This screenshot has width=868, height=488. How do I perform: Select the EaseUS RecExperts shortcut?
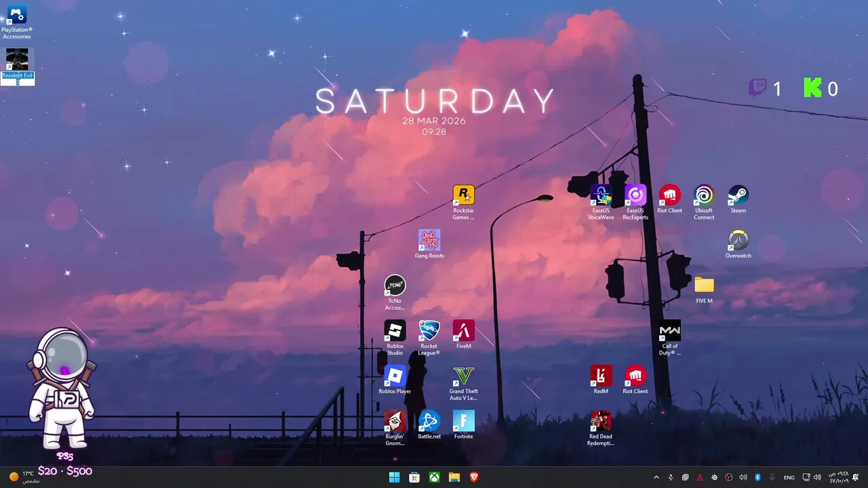(635, 202)
